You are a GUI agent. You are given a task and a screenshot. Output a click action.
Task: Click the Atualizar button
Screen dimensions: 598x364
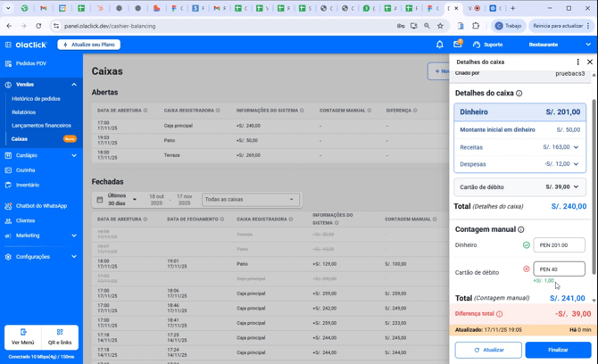[x=488, y=350]
